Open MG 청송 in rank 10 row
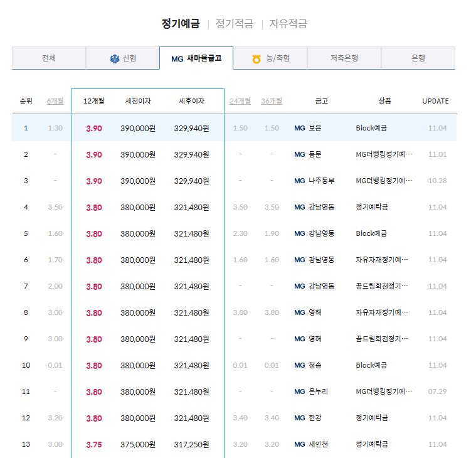Screen dimensions: 476x458 308,365
